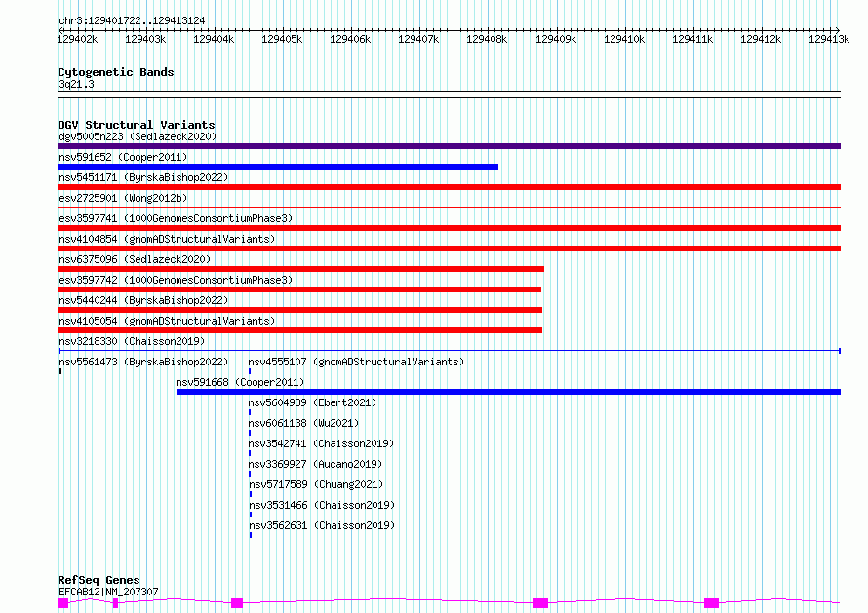This screenshot has height=613, width=868.
Task: Click the Cytogenetic Bands track heading
Action: [116, 72]
